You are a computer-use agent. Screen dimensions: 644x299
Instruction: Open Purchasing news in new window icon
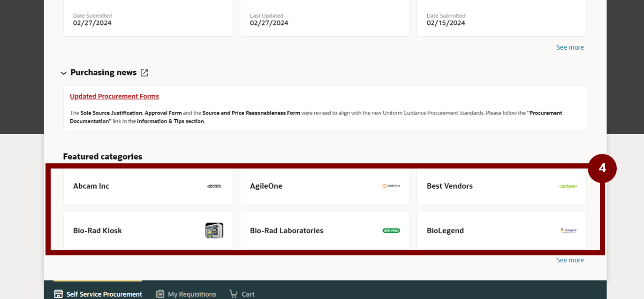tap(144, 73)
